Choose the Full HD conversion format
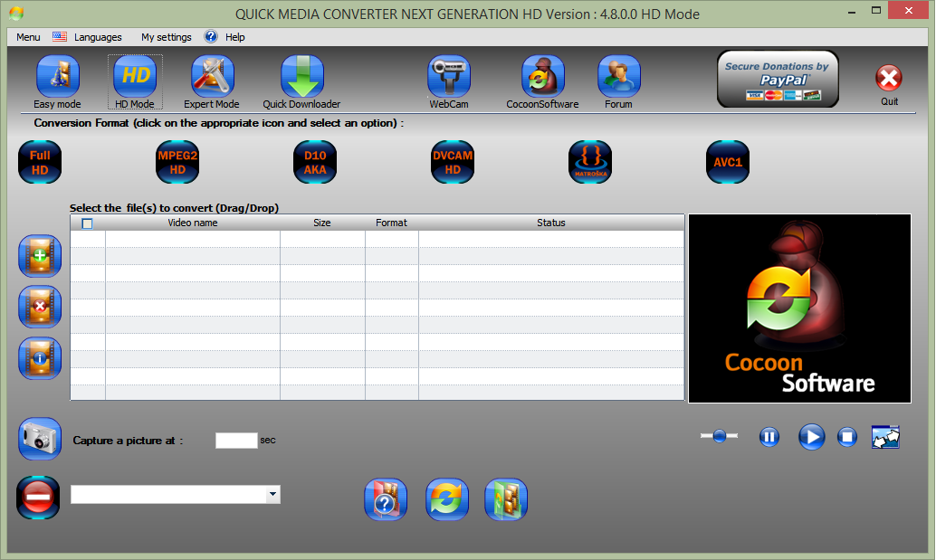 tap(40, 162)
